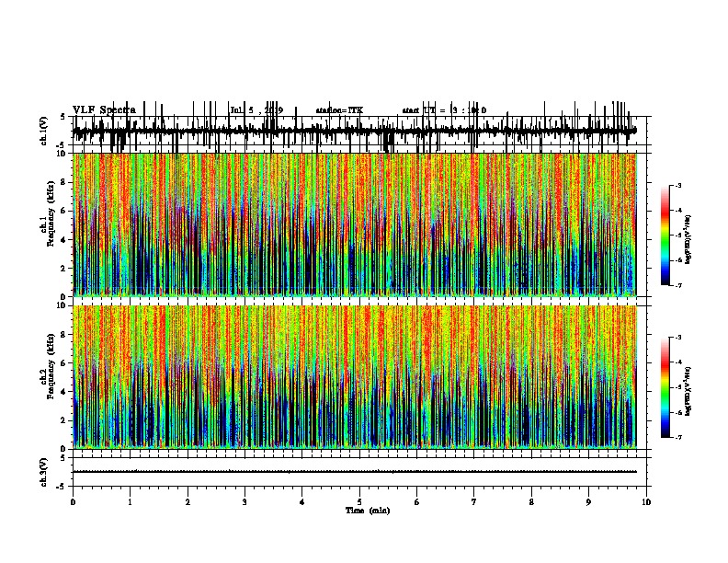Click the log(PSD) unit label of ch.2 color scale

click(688, 391)
